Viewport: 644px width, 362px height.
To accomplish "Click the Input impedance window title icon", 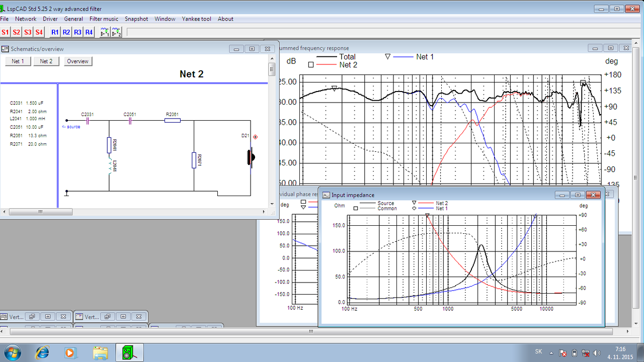I will (326, 195).
